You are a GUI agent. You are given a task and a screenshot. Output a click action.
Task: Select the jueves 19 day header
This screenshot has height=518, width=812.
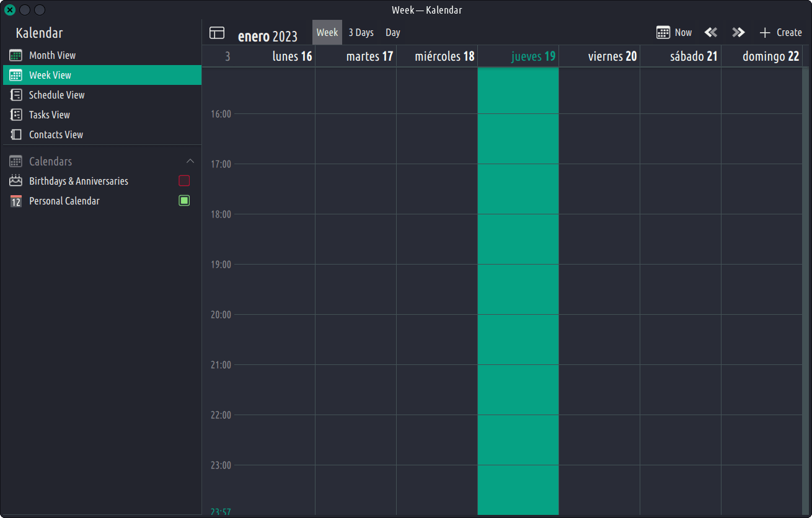(x=532, y=56)
